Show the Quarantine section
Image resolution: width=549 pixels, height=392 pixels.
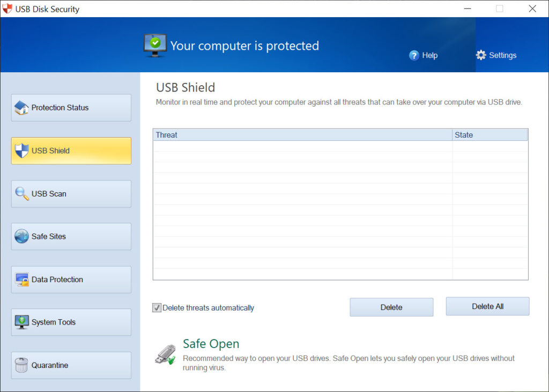(x=71, y=365)
